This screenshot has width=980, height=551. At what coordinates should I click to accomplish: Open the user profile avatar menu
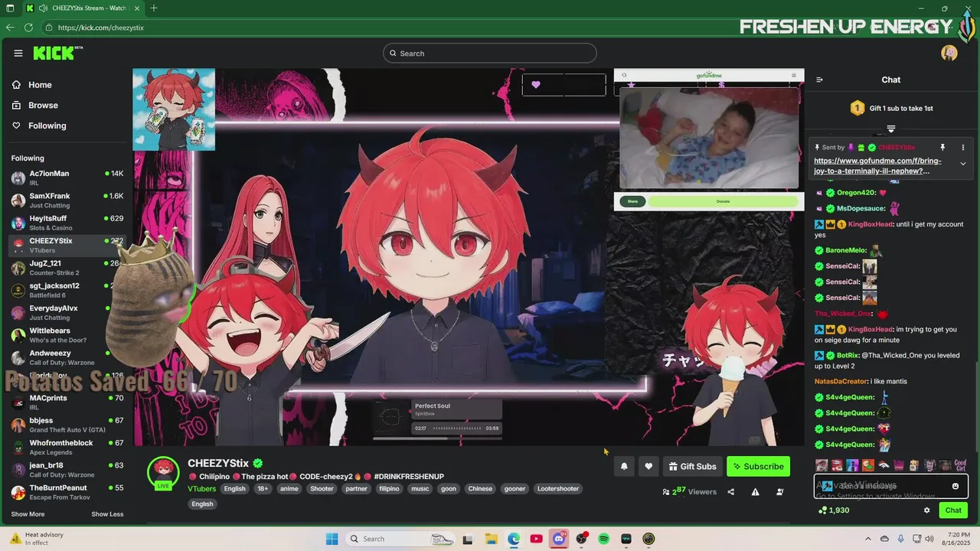[x=949, y=53]
